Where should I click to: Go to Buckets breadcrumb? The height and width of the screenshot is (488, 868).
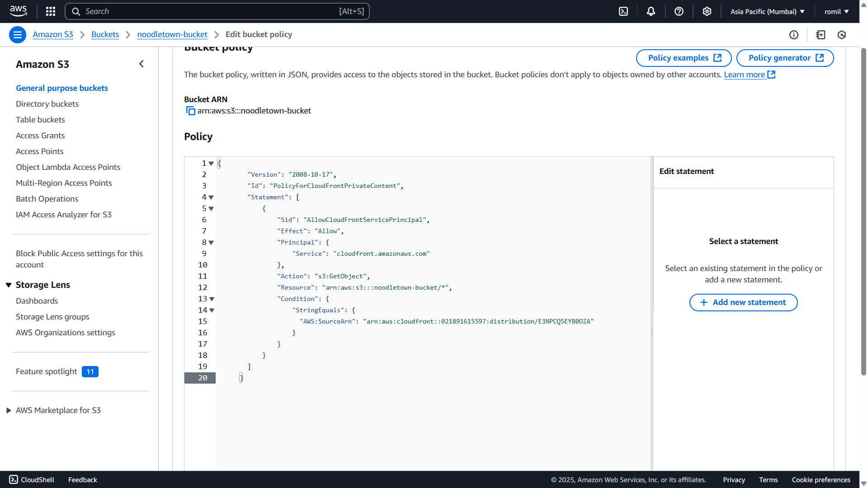(x=105, y=34)
